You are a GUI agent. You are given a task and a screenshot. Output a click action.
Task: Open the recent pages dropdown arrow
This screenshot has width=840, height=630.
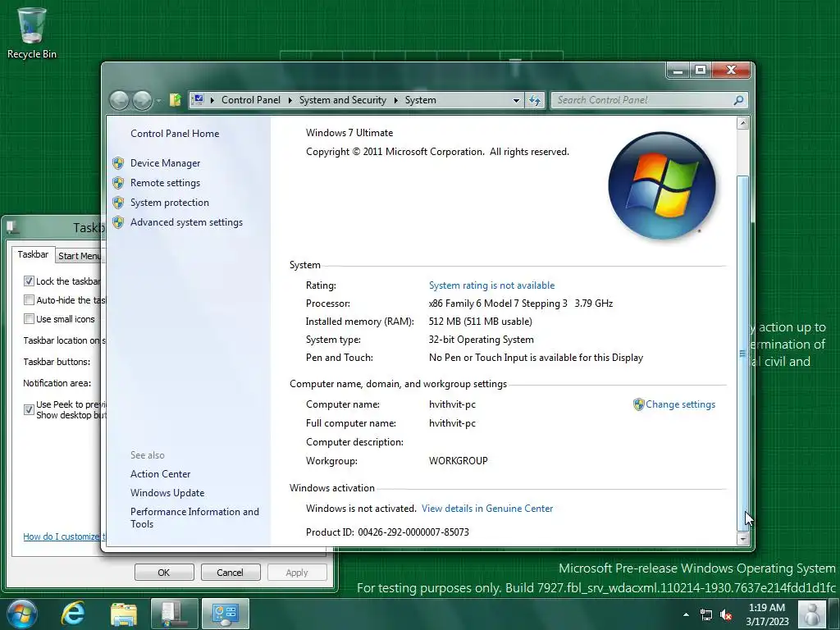(x=159, y=101)
